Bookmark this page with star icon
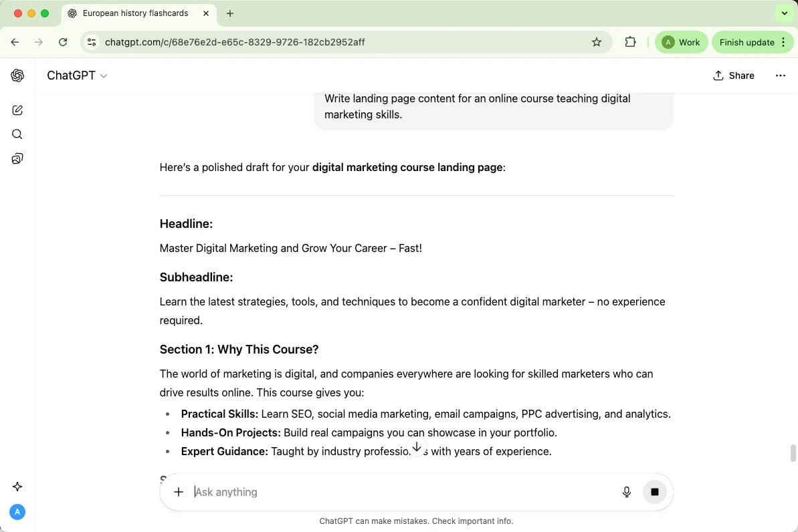This screenshot has height=532, width=798. point(597,42)
